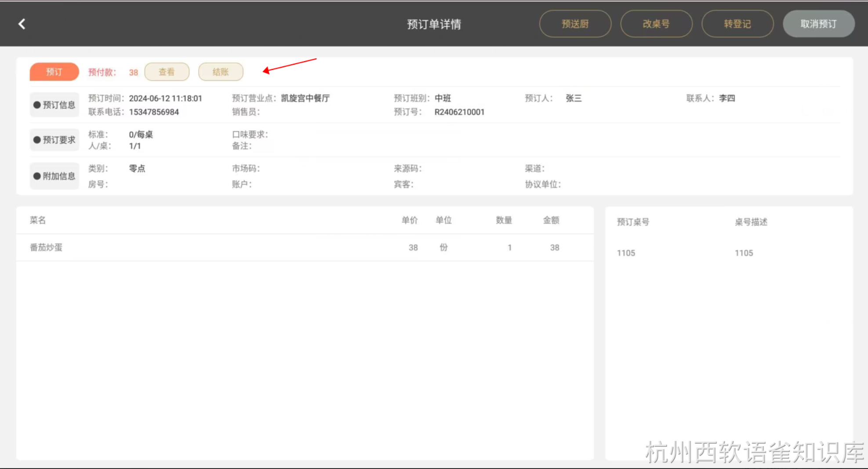This screenshot has height=469, width=868.
Task: Click the contact phone number 15347856984
Action: click(x=154, y=112)
